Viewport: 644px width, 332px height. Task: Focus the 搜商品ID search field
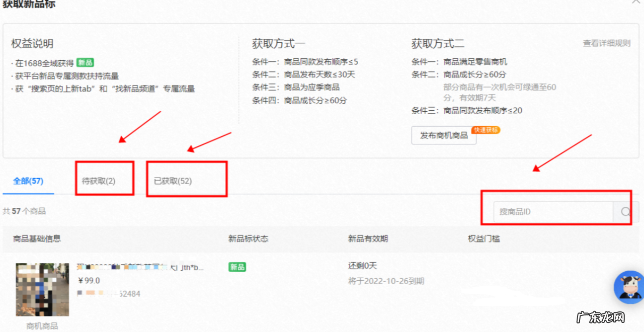coord(552,212)
